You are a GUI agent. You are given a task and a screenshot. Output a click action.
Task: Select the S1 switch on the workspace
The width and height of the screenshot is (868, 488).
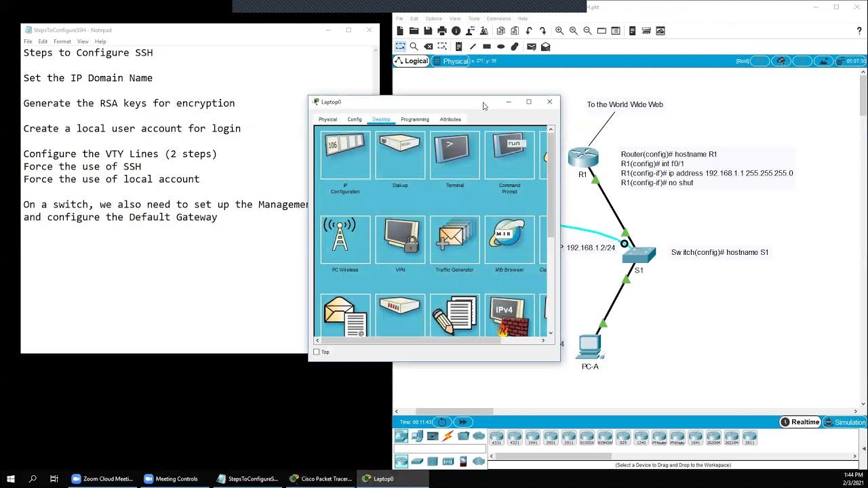639,255
